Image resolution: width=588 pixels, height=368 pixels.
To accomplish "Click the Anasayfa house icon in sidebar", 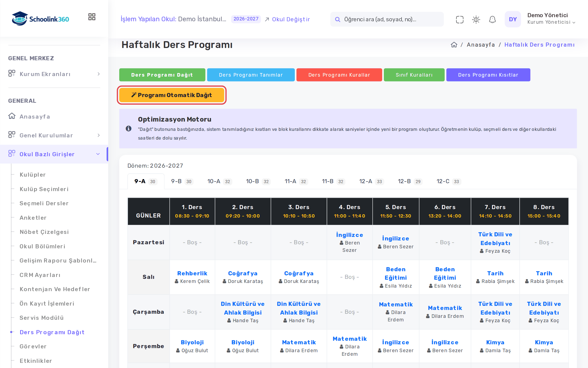I will [12, 116].
